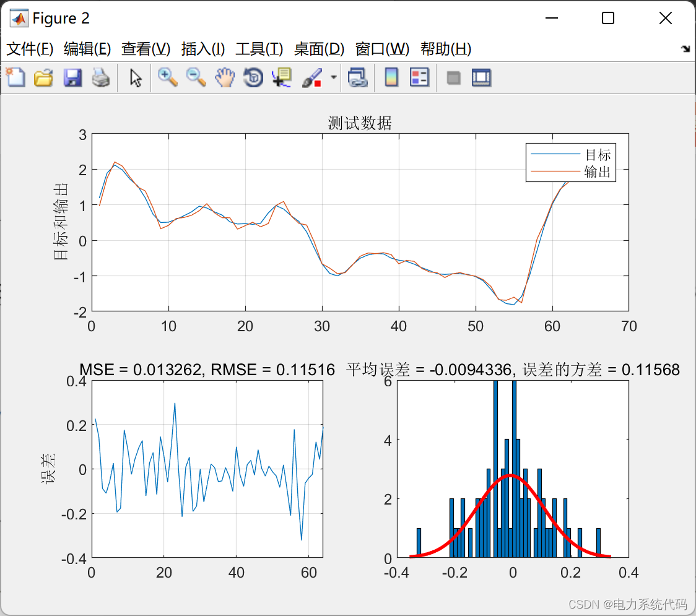Expand the Brush color dropdown arrow
The image size is (696, 616).
click(333, 77)
